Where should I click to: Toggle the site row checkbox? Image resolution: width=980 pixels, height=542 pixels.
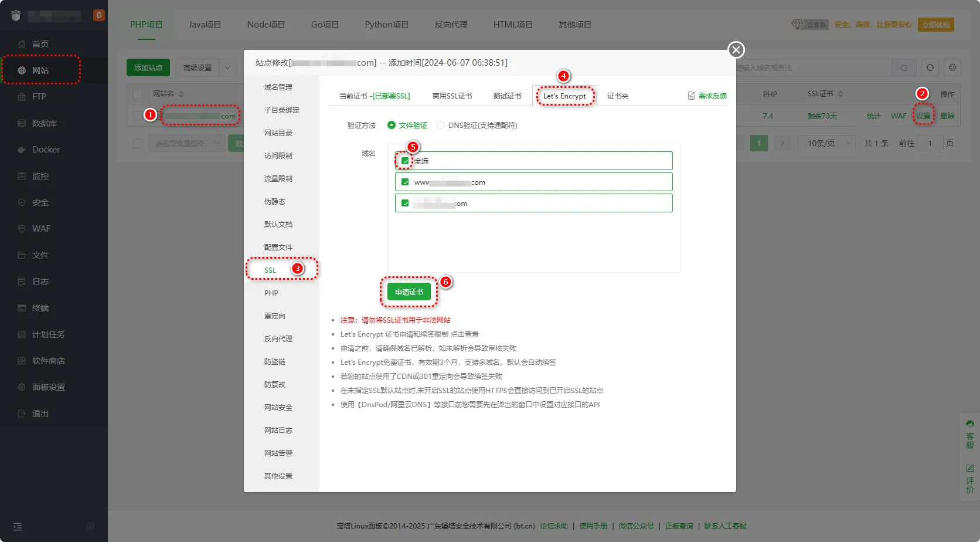tap(138, 116)
